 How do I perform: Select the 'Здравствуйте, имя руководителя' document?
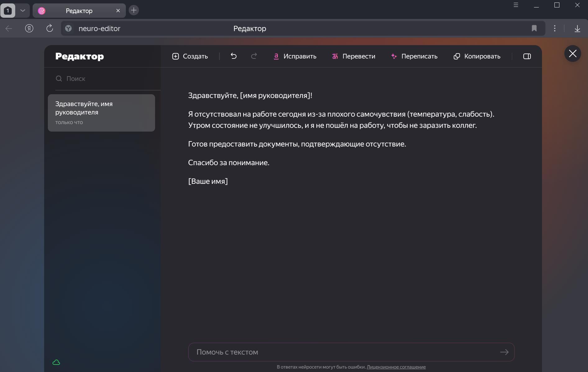tap(101, 113)
